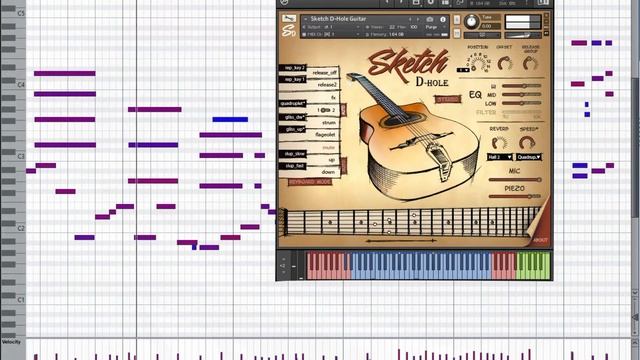Toggle the Stereo button
Screen dimensions: 640x360
[x=448, y=99]
